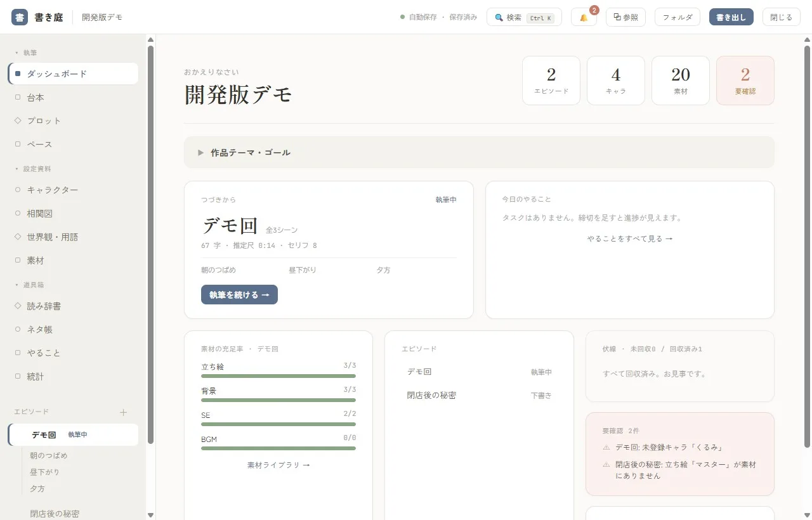
Task: Open the notification bell with badge 2
Action: tap(584, 17)
